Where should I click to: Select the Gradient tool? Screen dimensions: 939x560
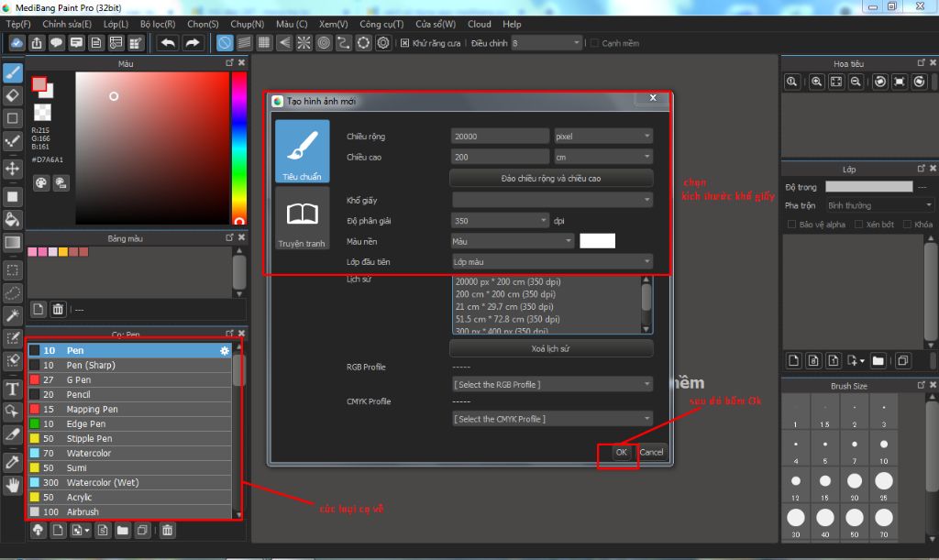pyautogui.click(x=13, y=242)
